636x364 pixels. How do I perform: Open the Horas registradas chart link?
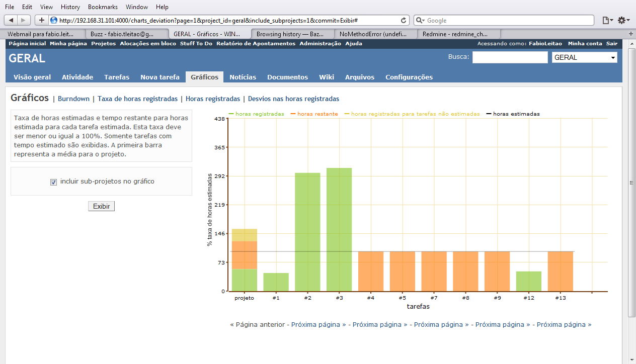tap(213, 99)
